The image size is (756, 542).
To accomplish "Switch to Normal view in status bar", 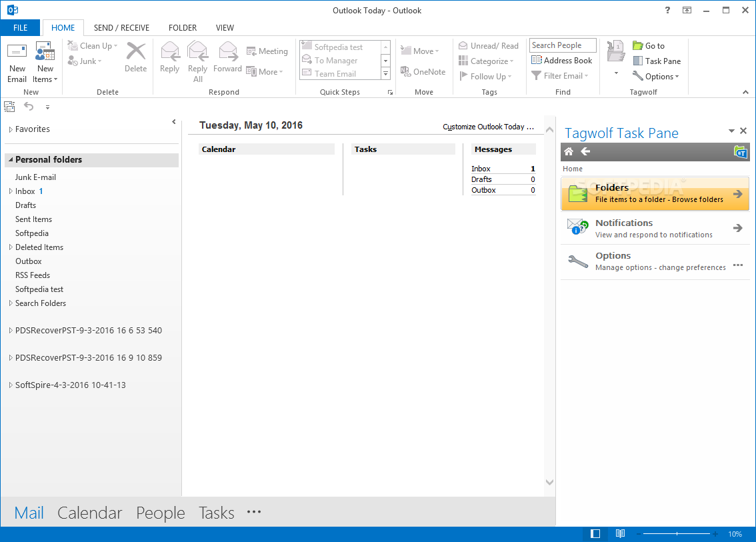I will [595, 534].
